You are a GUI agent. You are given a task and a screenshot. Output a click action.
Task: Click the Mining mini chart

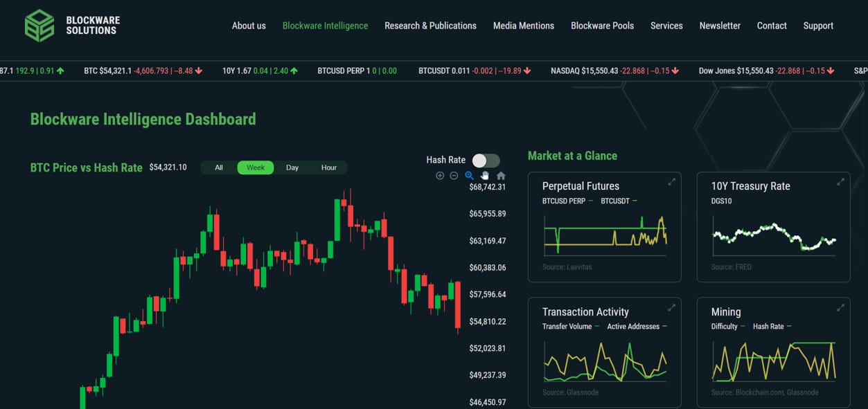tap(774, 360)
